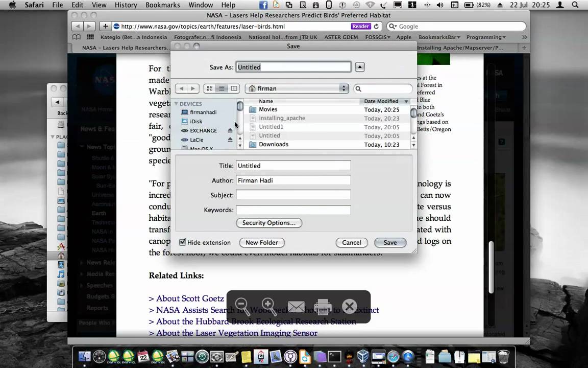Click the file list scrollbar in Save dialog

(x=413, y=113)
